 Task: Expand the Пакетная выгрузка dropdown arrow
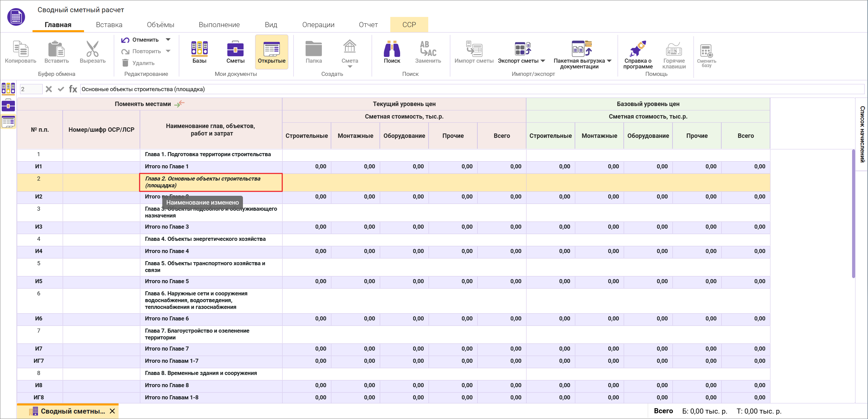click(x=609, y=61)
